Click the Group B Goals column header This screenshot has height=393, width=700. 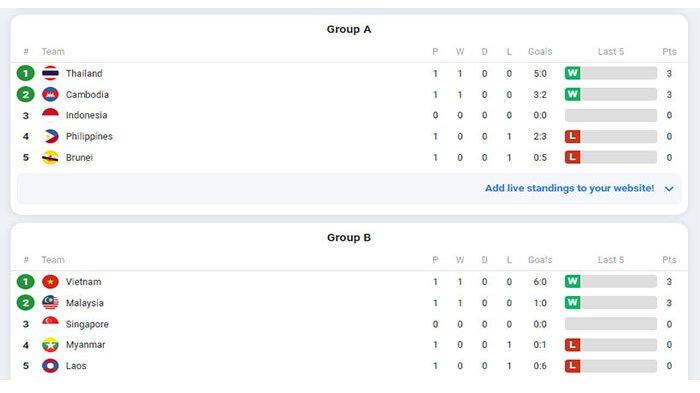(540, 259)
